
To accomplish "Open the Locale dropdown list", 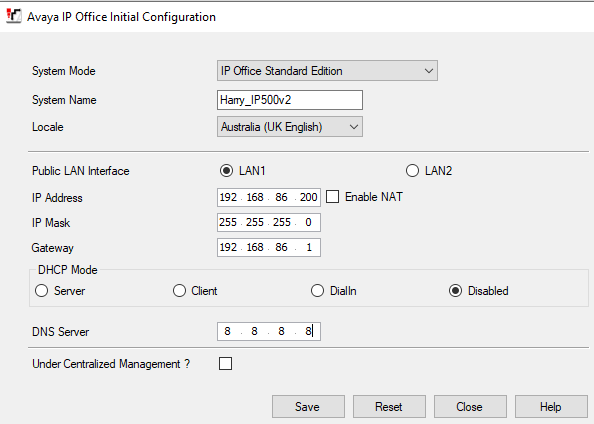I will pyautogui.click(x=290, y=127).
